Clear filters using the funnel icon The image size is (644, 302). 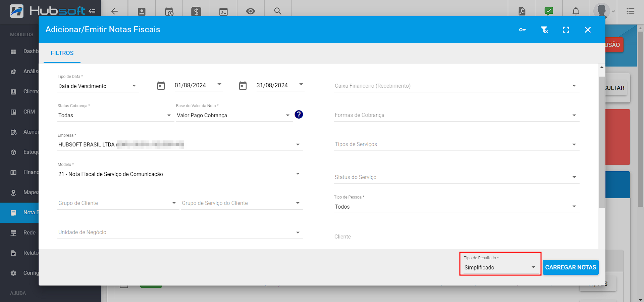pos(544,30)
